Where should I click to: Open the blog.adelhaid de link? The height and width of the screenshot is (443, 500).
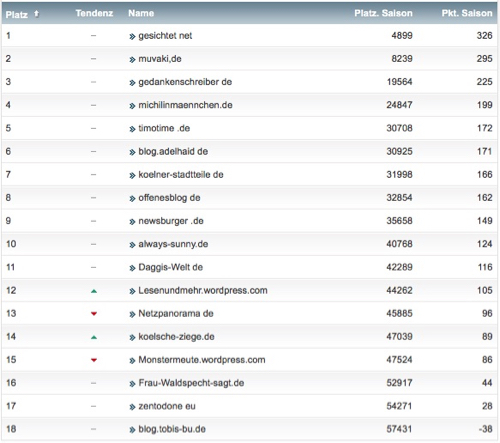[x=173, y=152]
